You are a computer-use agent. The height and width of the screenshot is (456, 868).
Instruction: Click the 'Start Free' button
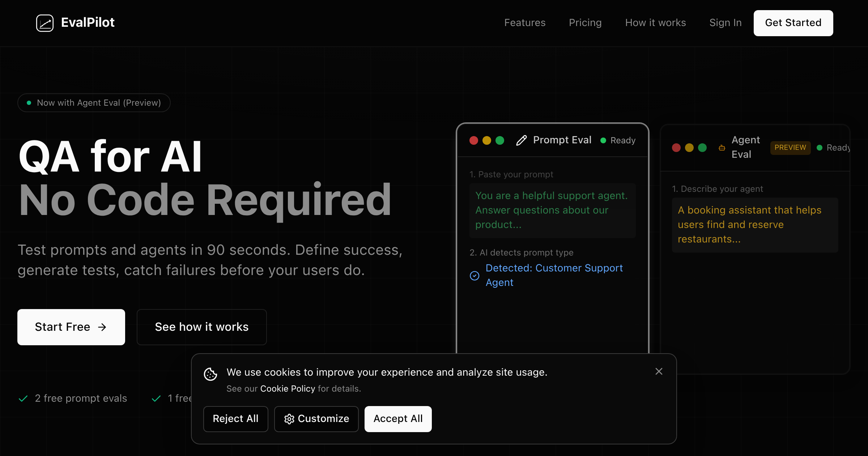(x=71, y=327)
